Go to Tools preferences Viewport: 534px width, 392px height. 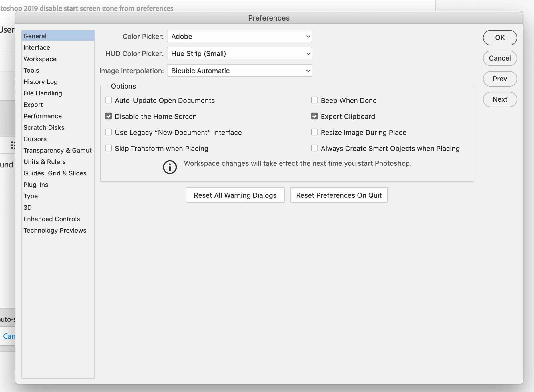[x=58, y=70]
